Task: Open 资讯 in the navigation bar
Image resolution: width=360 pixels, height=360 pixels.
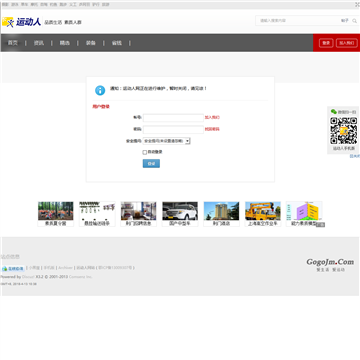Action: [x=39, y=43]
